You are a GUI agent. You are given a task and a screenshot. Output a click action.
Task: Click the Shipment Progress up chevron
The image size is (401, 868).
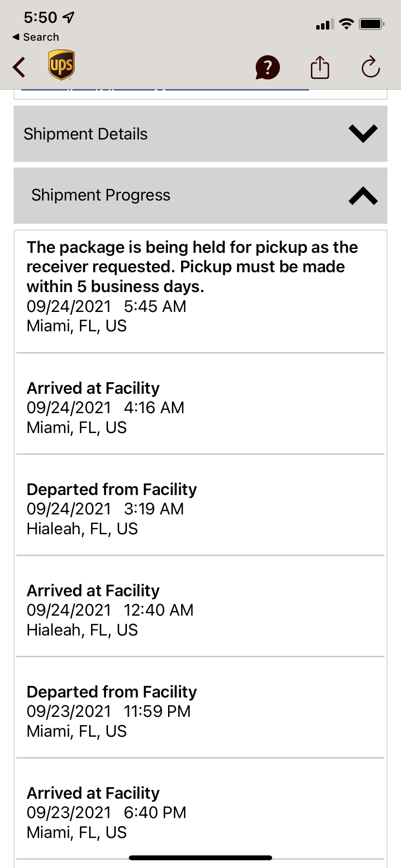(x=363, y=196)
